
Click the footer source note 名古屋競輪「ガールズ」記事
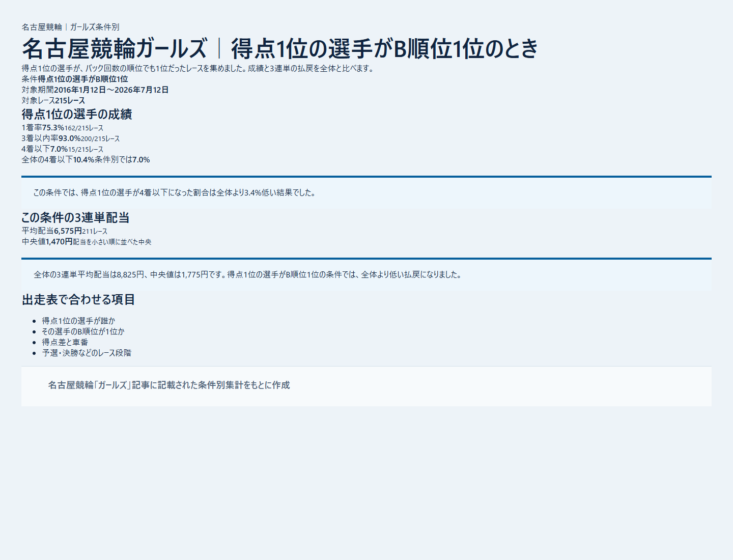coord(169,385)
